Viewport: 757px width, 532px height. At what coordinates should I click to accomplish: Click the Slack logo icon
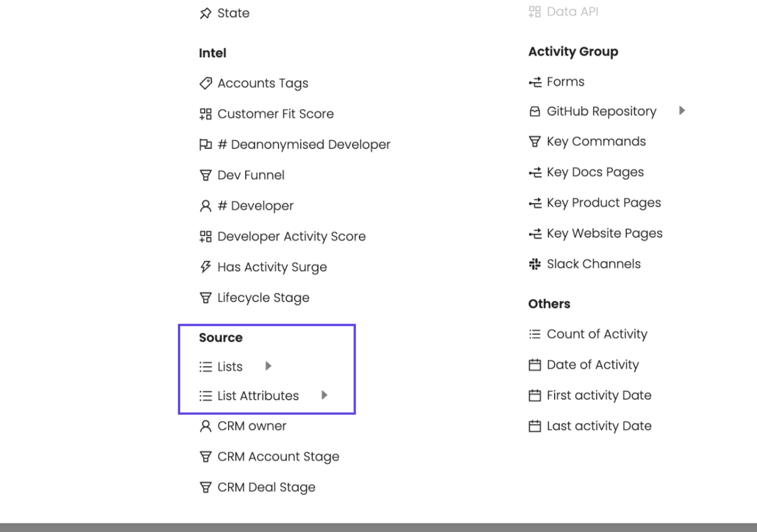coord(535,264)
